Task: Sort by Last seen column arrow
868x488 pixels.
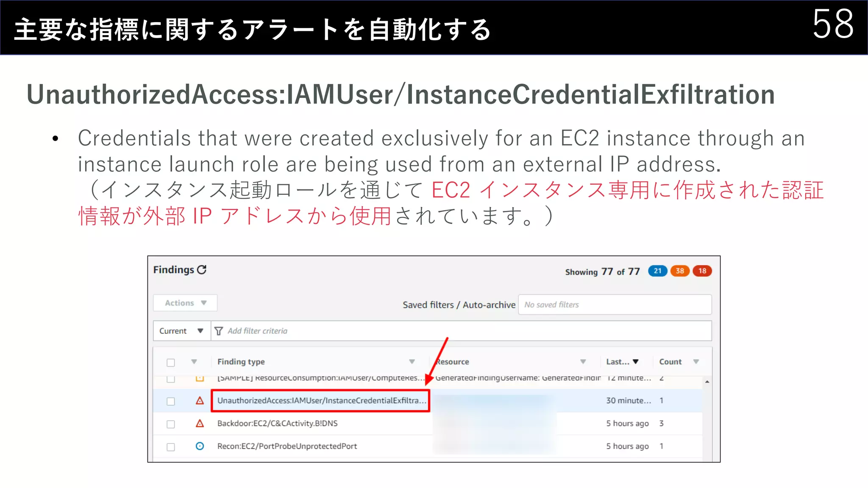Action: (x=636, y=362)
